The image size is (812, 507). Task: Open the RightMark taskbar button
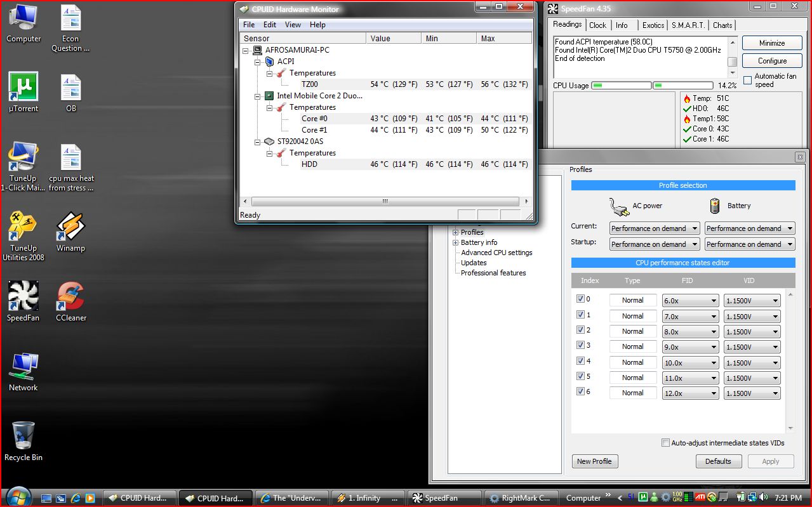coord(521,498)
